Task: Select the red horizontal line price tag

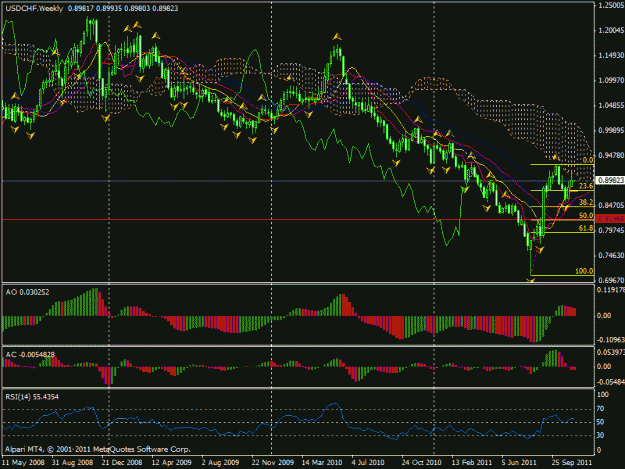Action: pos(610,219)
